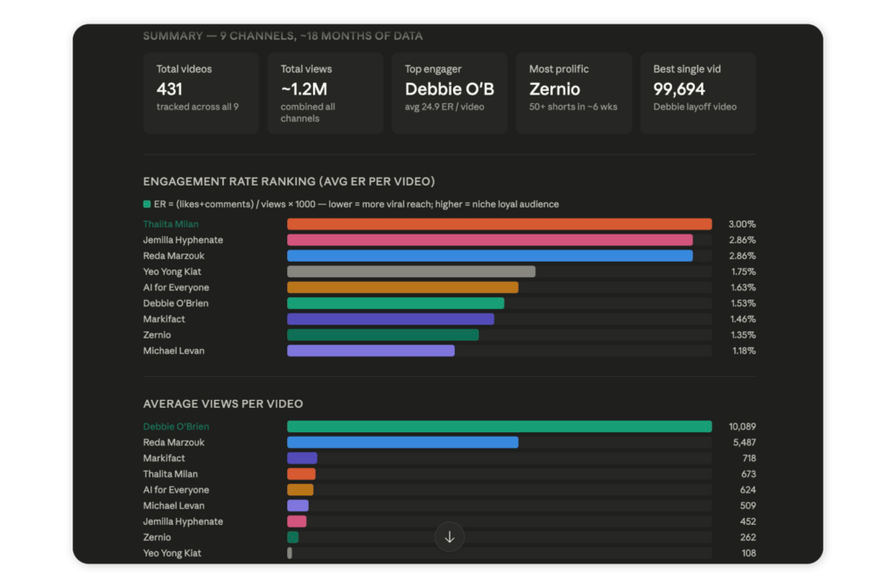The image size is (896, 588).
Task: Click AI for Everyone's engagement rate bar
Action: (402, 287)
